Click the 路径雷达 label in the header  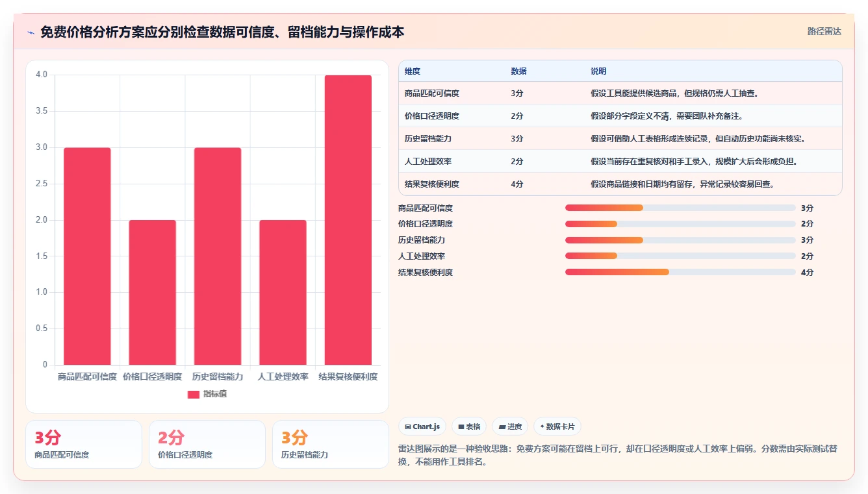[824, 31]
